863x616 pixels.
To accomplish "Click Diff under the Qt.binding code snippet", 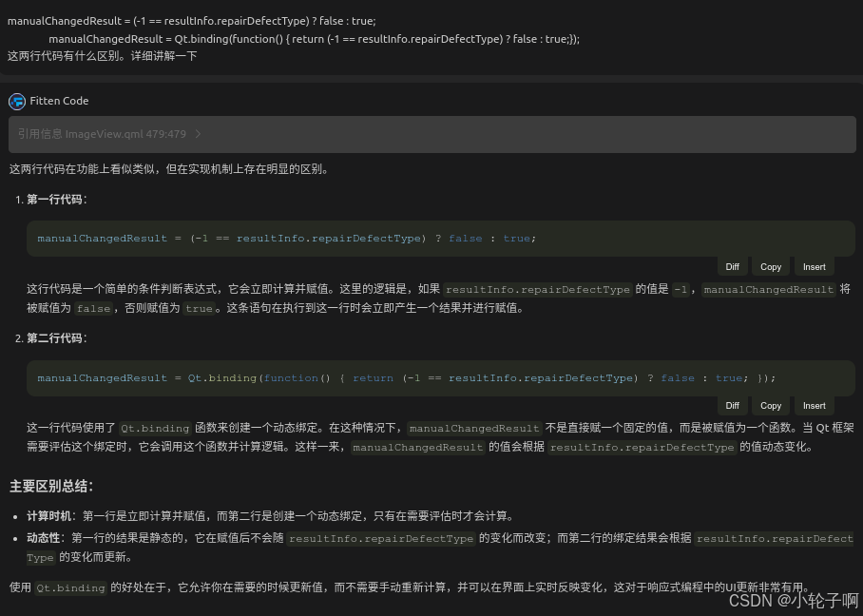I will [732, 405].
